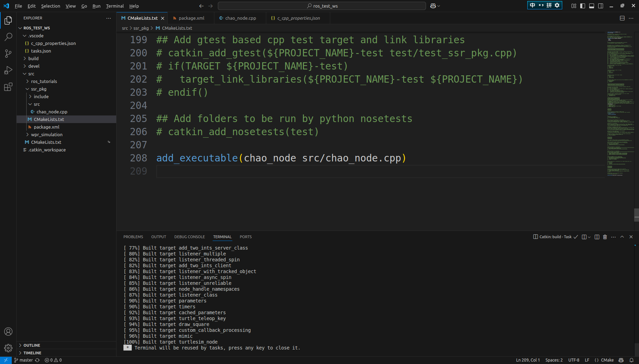This screenshot has width=639, height=364.
Task: Toggle the primary side bar layout button
Action: [583, 6]
